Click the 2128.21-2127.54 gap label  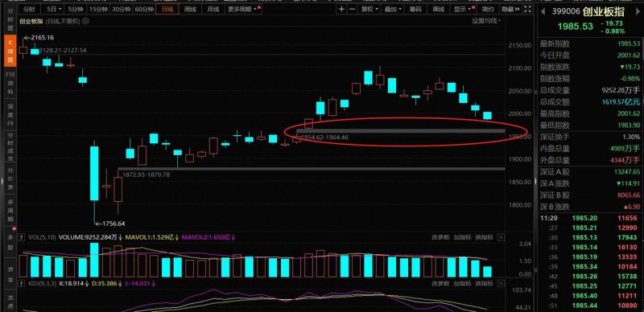pyautogui.click(x=63, y=51)
